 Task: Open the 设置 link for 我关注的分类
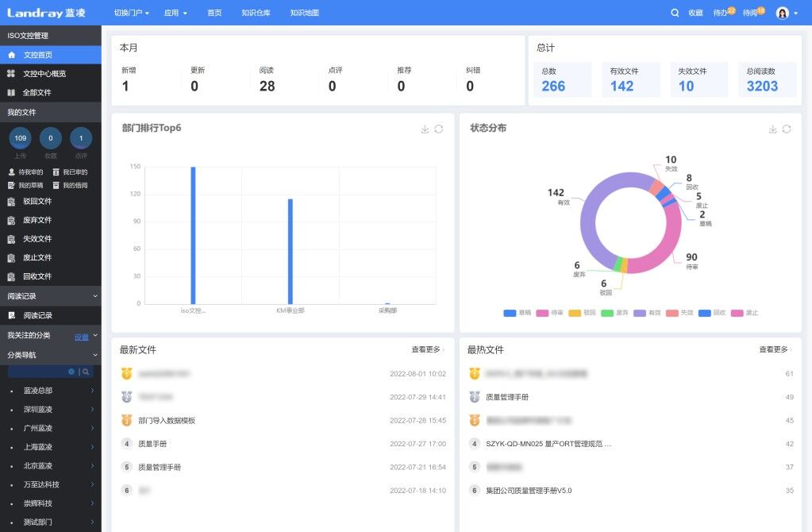(x=81, y=337)
